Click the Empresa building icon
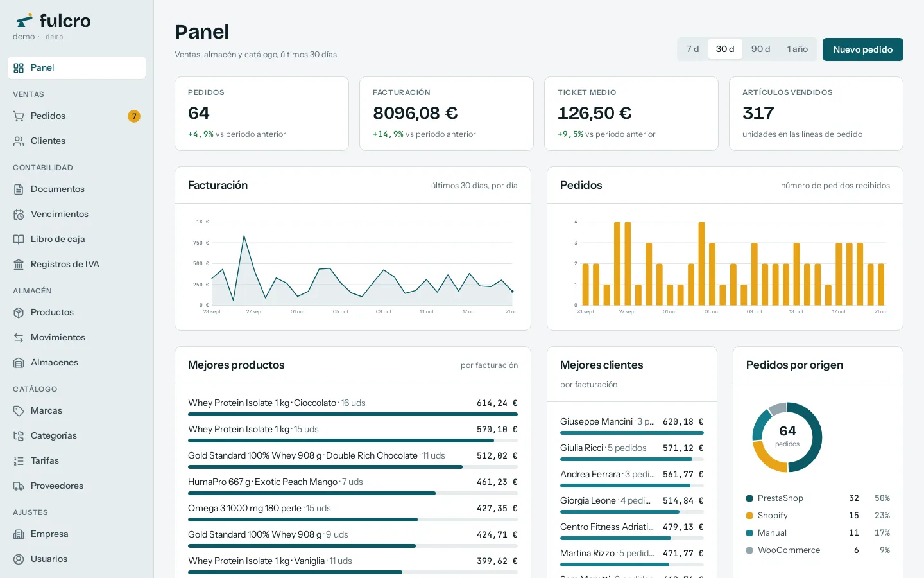This screenshot has width=924, height=578. click(x=19, y=534)
